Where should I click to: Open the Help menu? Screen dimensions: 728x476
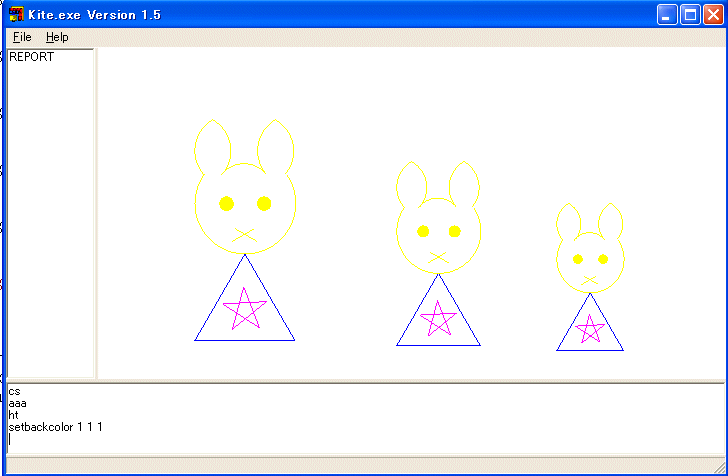coord(57,37)
